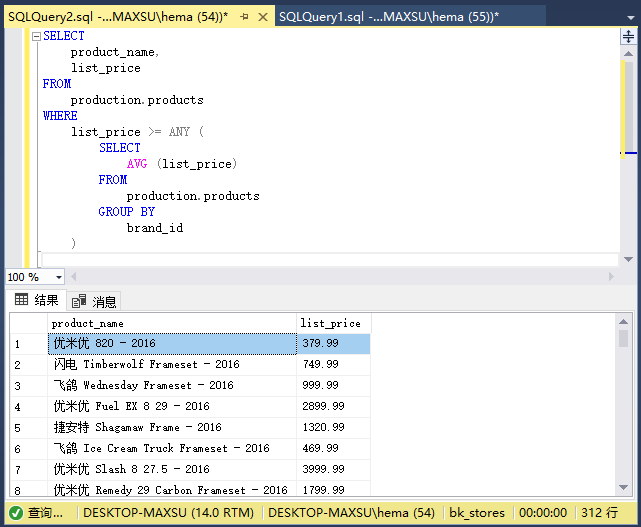Close the SQLQuery2.sql tab
The image size is (641, 527).
[x=263, y=17]
